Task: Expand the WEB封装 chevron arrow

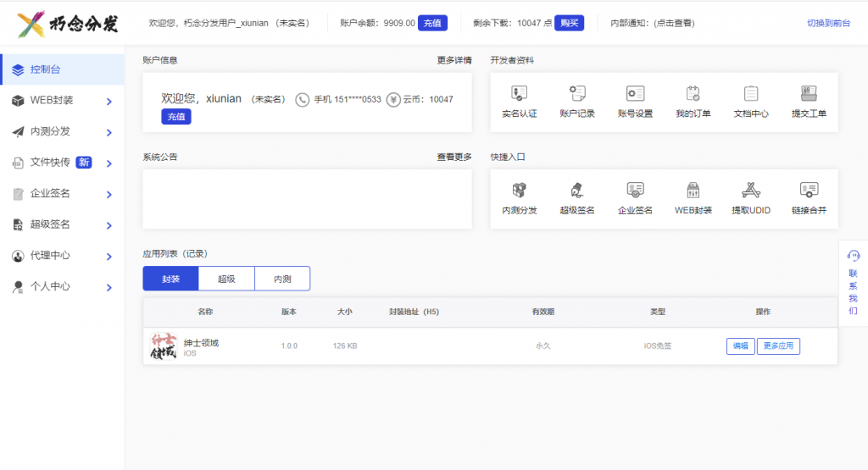Action: coord(109,101)
